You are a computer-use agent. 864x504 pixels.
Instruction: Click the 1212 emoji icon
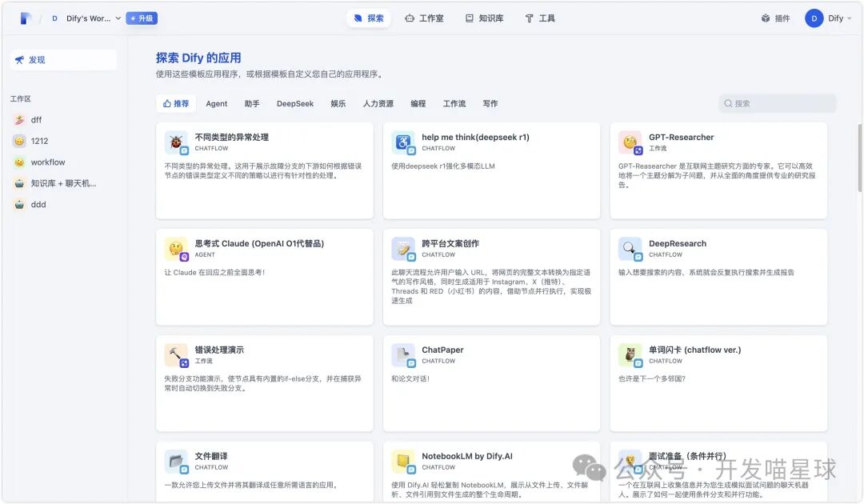click(x=19, y=141)
